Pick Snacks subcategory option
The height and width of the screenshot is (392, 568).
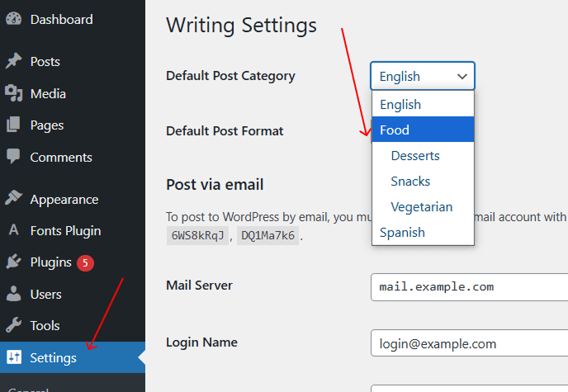point(423,181)
